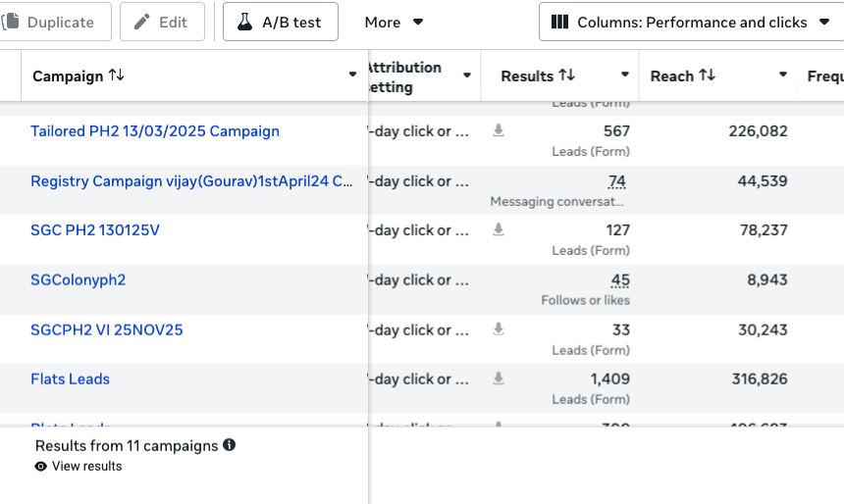Image resolution: width=844 pixels, height=504 pixels.
Task: Click View results below campaign summary
Action: pos(86,466)
